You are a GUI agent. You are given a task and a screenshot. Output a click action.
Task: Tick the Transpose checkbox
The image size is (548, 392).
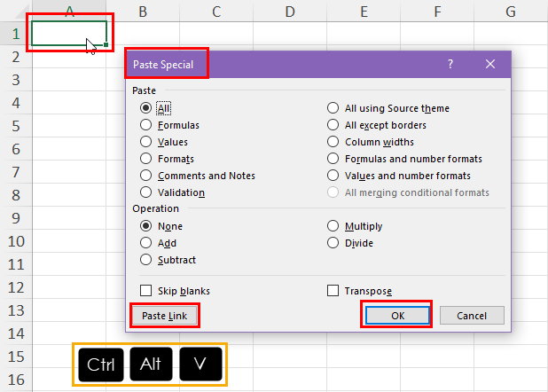coord(333,291)
